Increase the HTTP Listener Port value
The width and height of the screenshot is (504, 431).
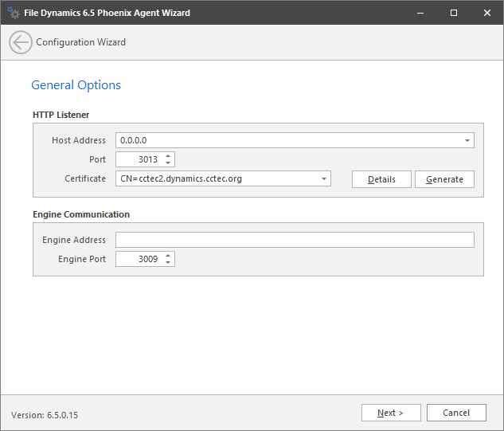[x=168, y=156]
